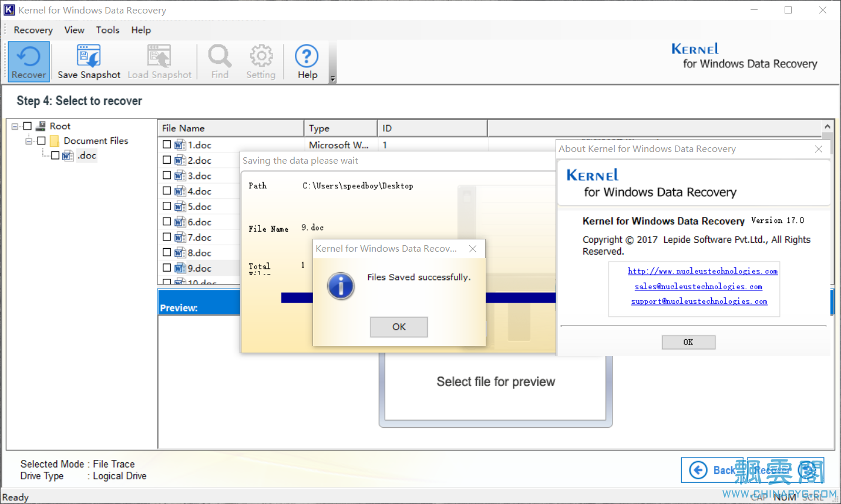Select the Document Files folder icon
This screenshot has height=504, width=841.
point(55,141)
